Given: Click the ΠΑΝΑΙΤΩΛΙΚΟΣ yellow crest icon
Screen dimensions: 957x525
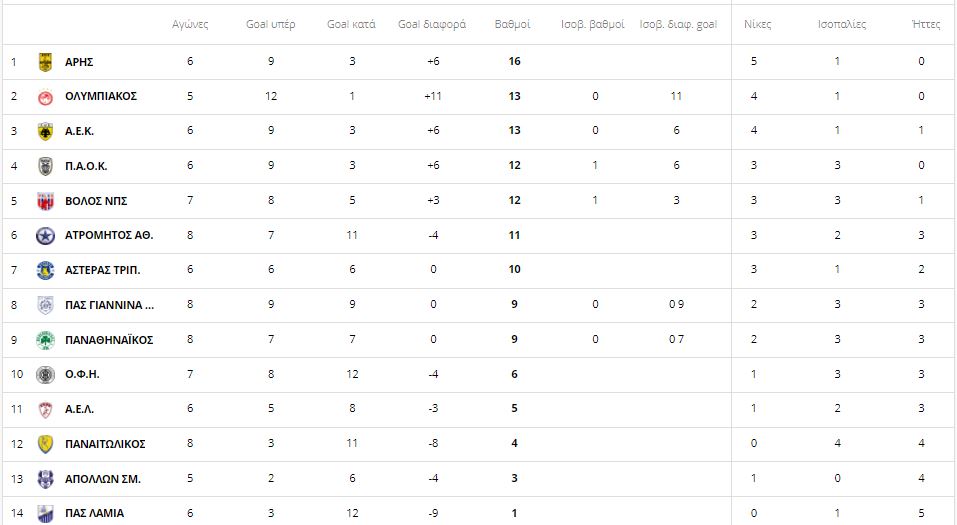Looking at the screenshot, I should 45,444.
